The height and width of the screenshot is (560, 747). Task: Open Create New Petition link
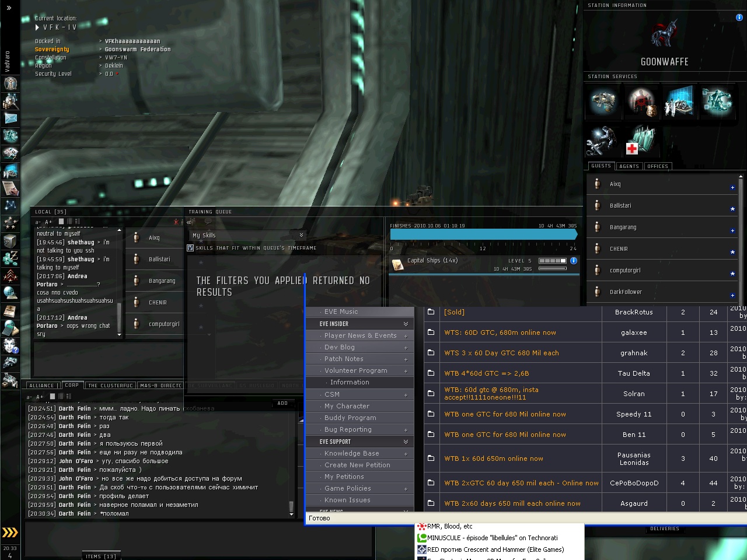coord(357,465)
